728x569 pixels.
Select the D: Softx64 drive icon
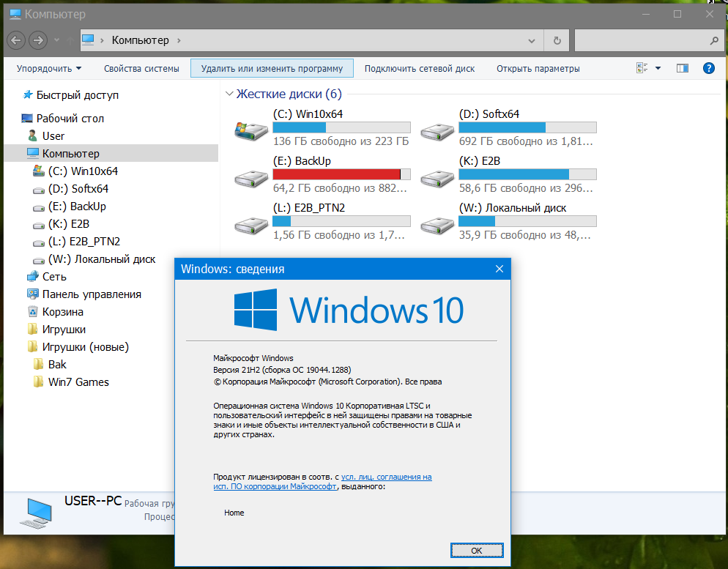437,131
